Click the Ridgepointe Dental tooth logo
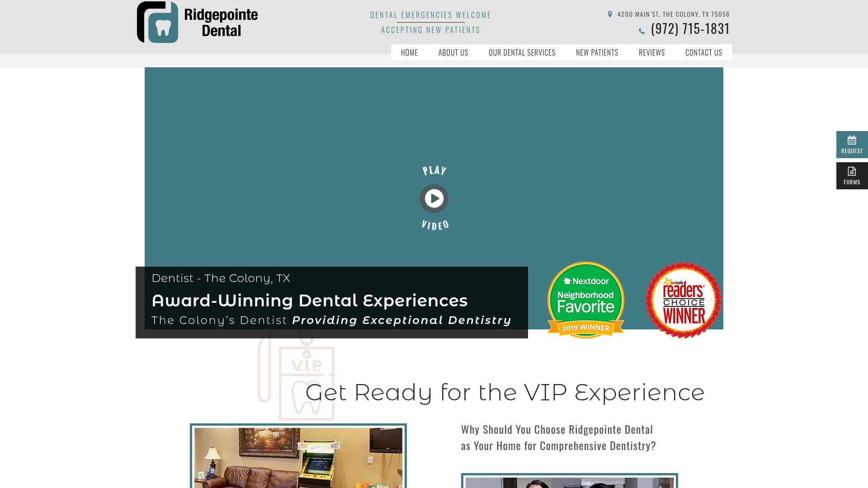This screenshot has width=868, height=488. coord(198,22)
